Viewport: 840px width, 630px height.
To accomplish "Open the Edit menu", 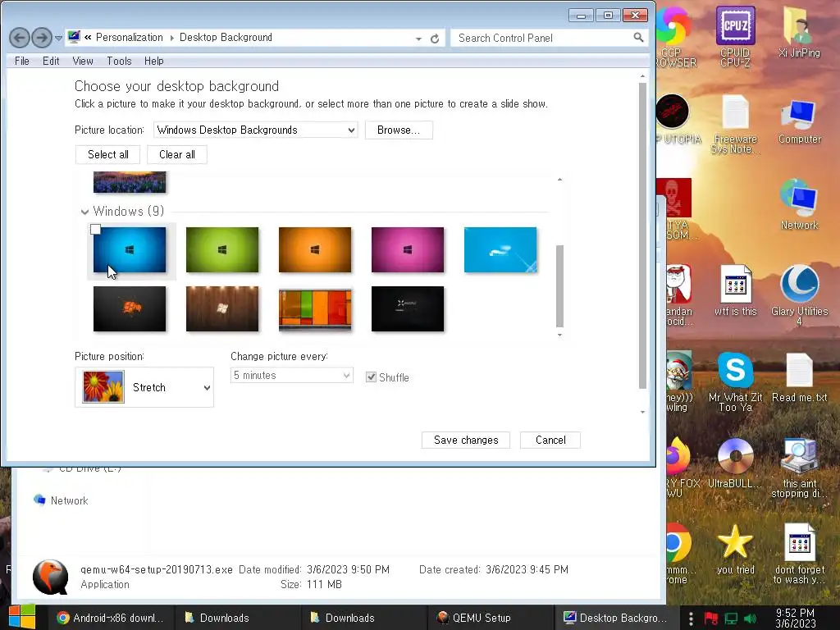I will pyautogui.click(x=51, y=61).
